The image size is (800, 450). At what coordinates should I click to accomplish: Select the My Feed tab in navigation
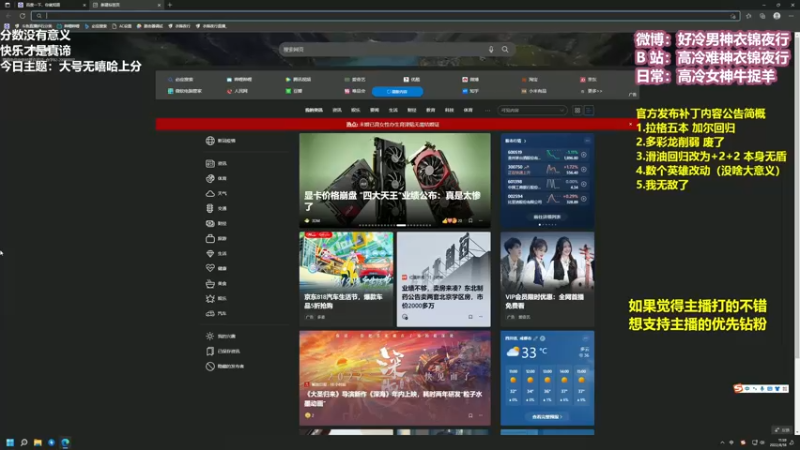point(314,110)
